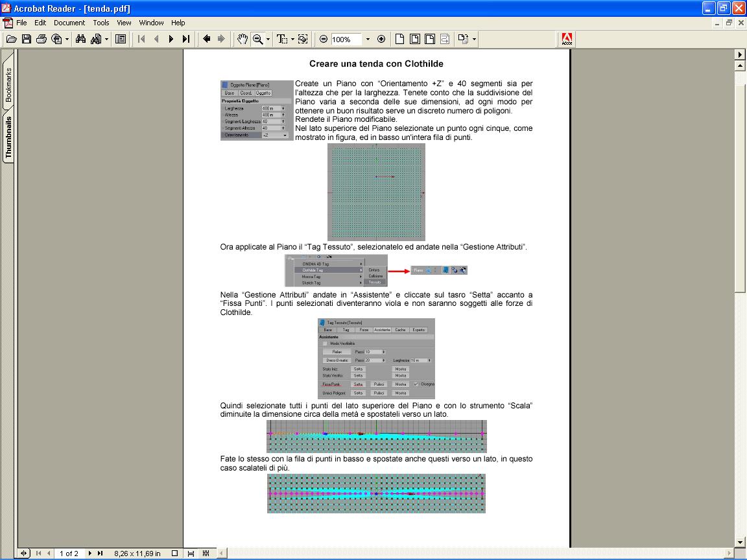Go to first page from status bar

[x=39, y=554]
